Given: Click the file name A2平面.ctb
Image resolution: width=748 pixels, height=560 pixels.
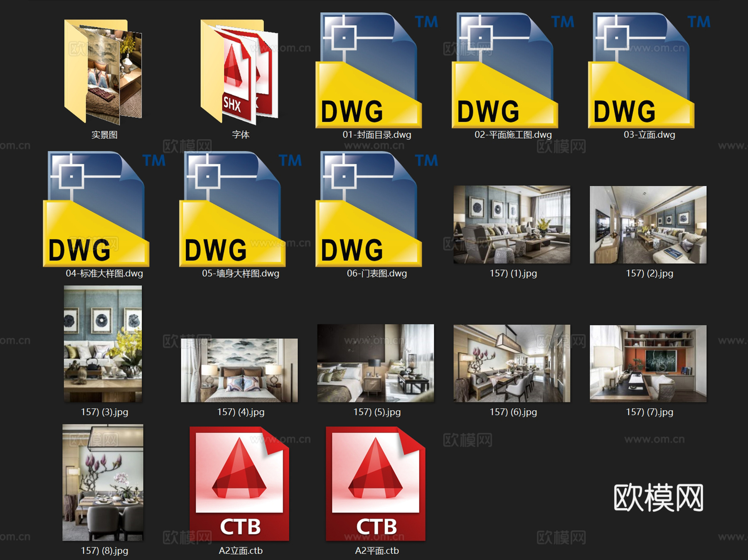Looking at the screenshot, I should coord(377,551).
